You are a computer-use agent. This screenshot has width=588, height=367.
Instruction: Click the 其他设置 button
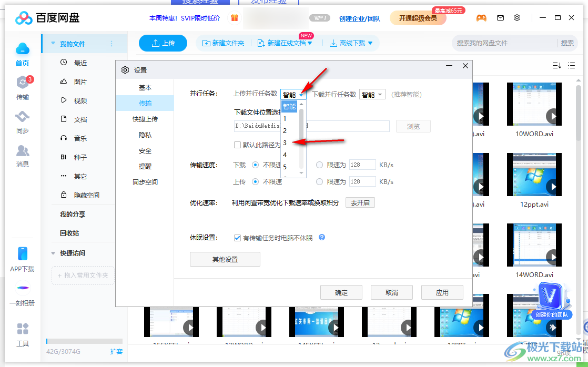225,259
